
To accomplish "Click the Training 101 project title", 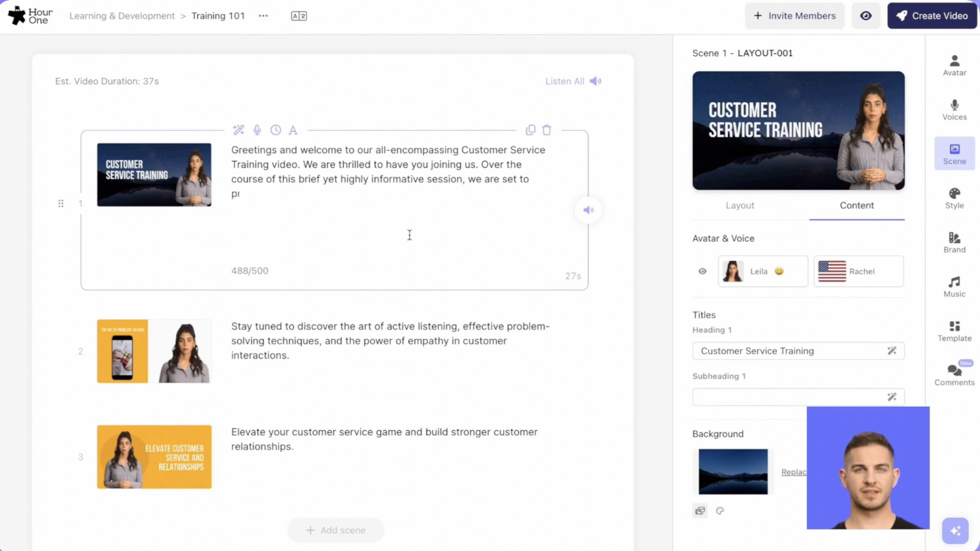I will [x=218, y=16].
